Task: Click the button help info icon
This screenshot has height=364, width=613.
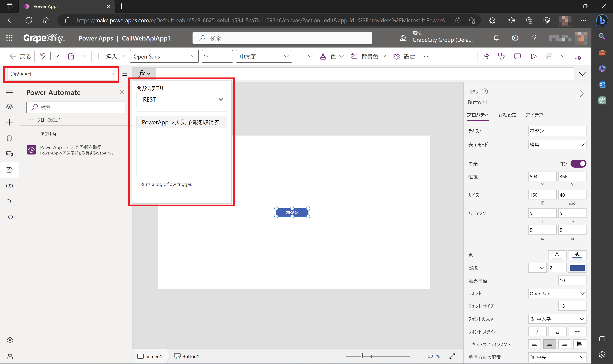Action: (x=485, y=92)
